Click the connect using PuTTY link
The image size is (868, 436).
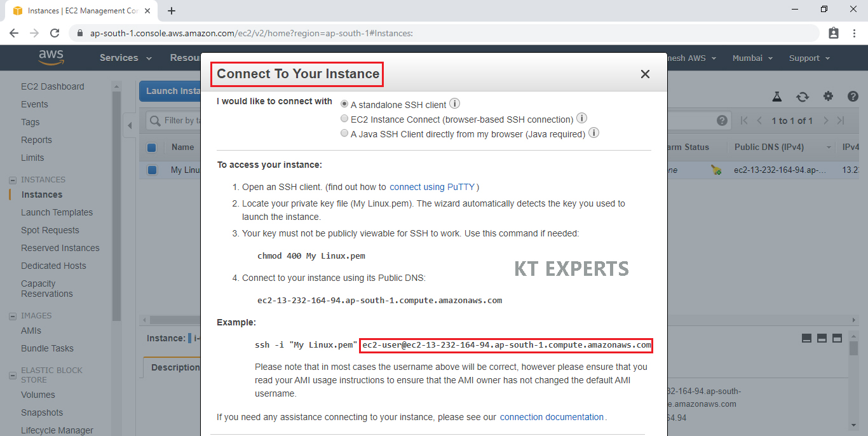tap(433, 187)
